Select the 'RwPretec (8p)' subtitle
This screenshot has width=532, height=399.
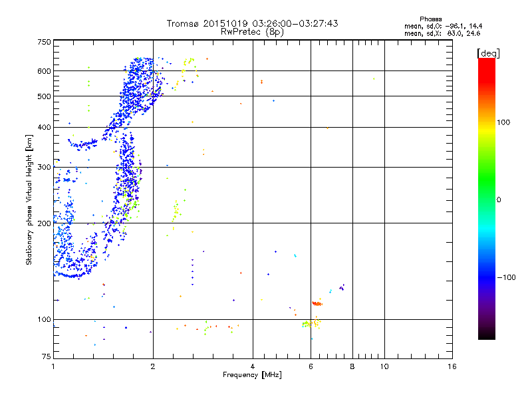[x=252, y=32]
